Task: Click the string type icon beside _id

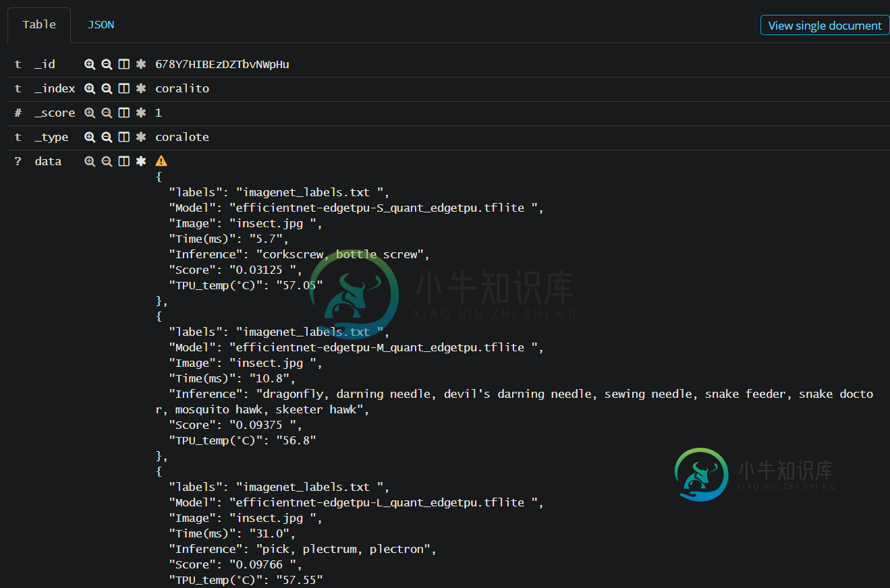Action: pos(18,64)
